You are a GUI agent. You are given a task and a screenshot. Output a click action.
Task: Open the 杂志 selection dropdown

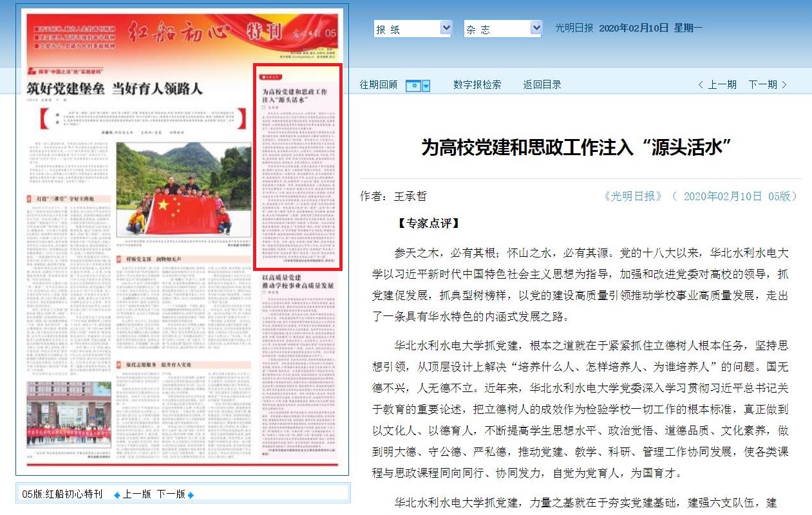[502, 28]
